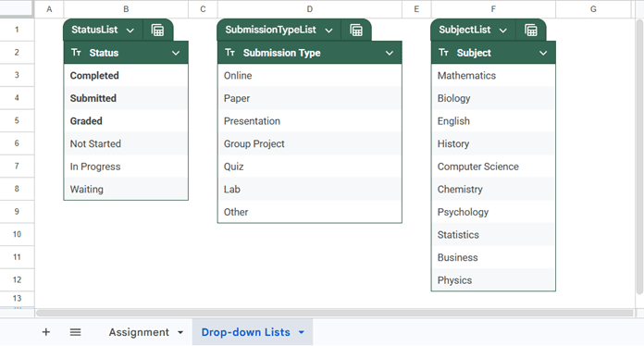Expand the StatusList table name dropdown

pyautogui.click(x=130, y=31)
